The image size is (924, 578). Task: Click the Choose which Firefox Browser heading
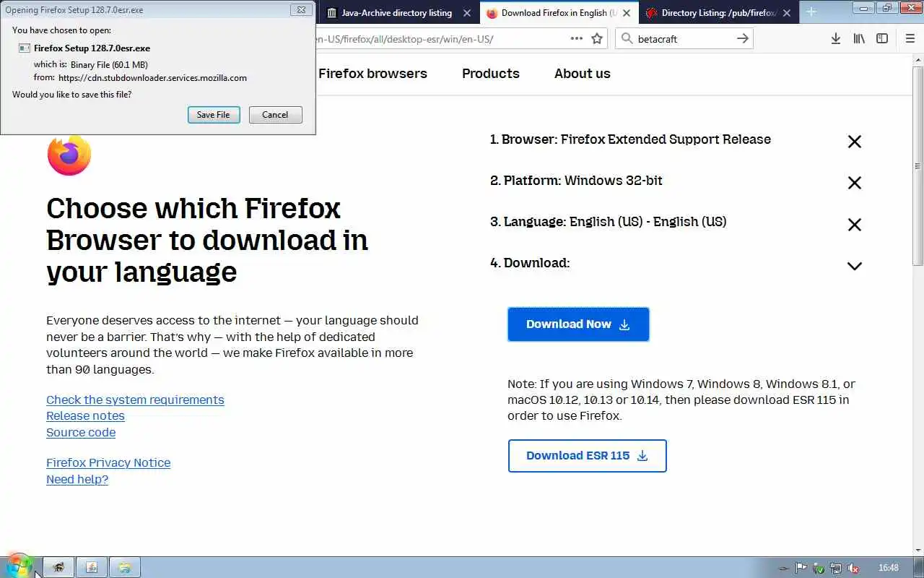point(207,240)
